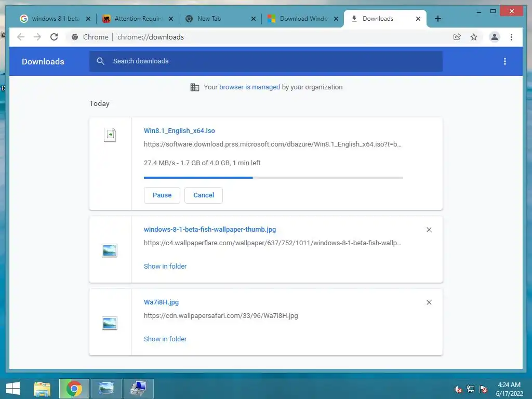Switch to the 'windows 8.1 beta' Google tab

pos(51,19)
